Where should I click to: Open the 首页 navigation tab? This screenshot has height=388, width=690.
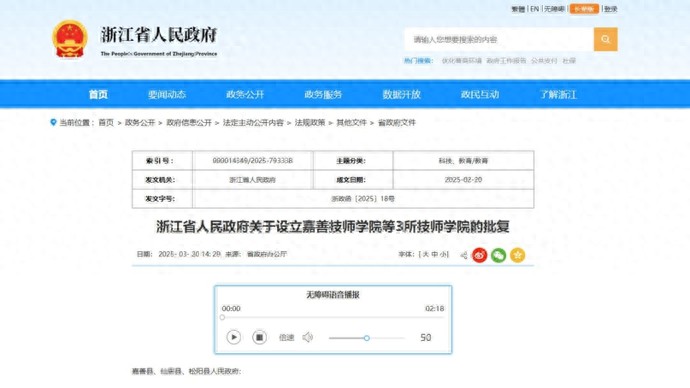point(98,94)
